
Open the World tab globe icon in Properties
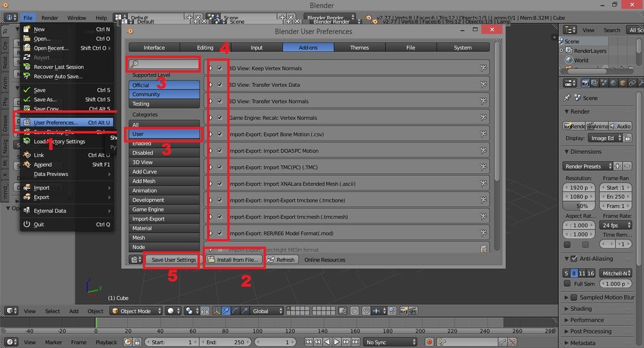click(x=613, y=83)
